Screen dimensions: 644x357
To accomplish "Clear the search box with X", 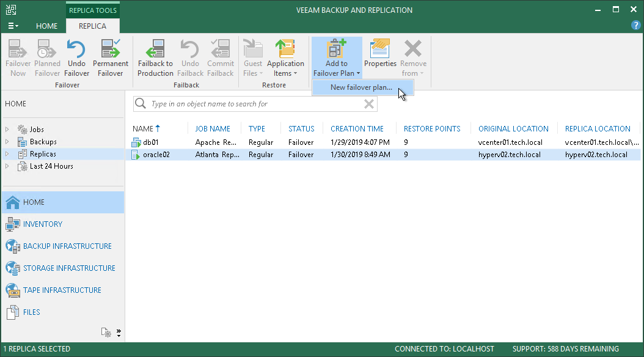I will (x=369, y=104).
